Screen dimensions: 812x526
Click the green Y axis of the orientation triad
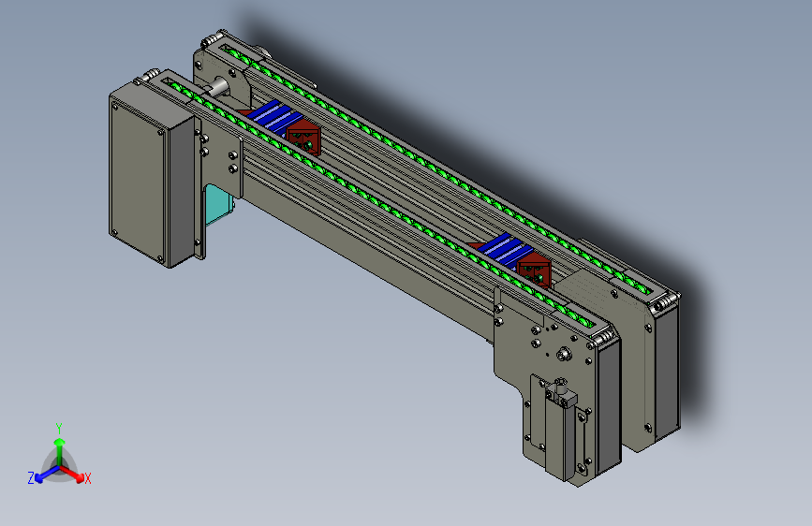[x=60, y=450]
